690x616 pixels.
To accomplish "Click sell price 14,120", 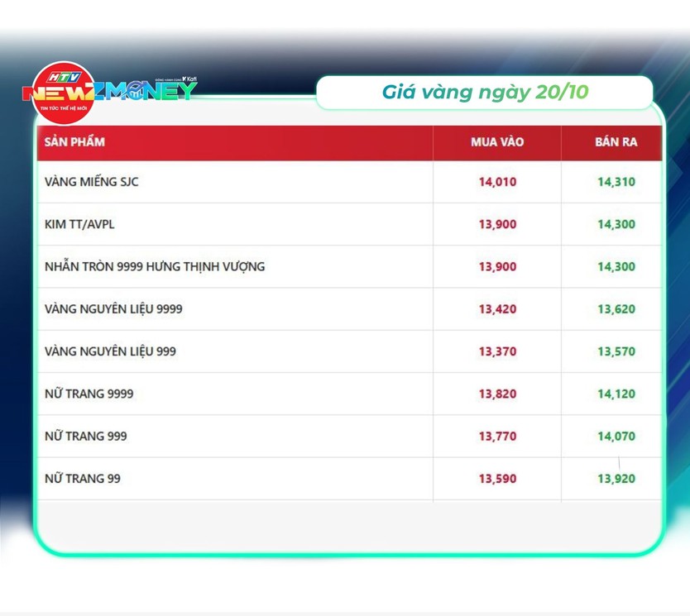I will [x=616, y=394].
